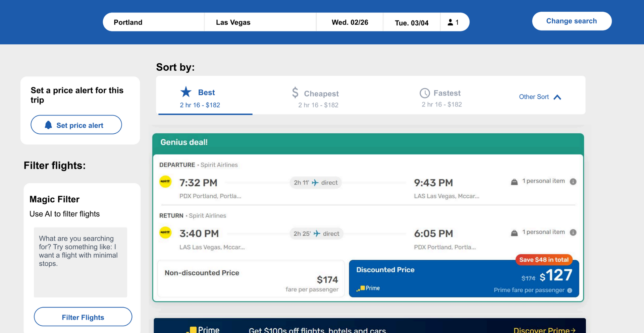The height and width of the screenshot is (333, 644).
Task: Click the Cheapest dollar sign icon
Action: (295, 92)
